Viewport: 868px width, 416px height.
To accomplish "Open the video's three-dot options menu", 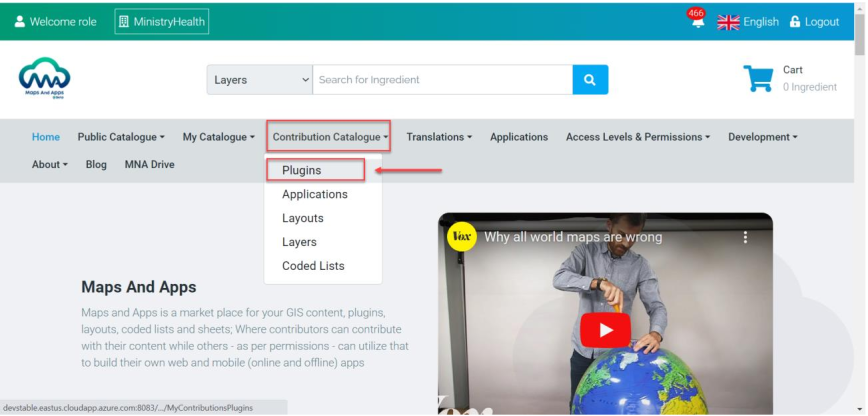I will point(745,237).
